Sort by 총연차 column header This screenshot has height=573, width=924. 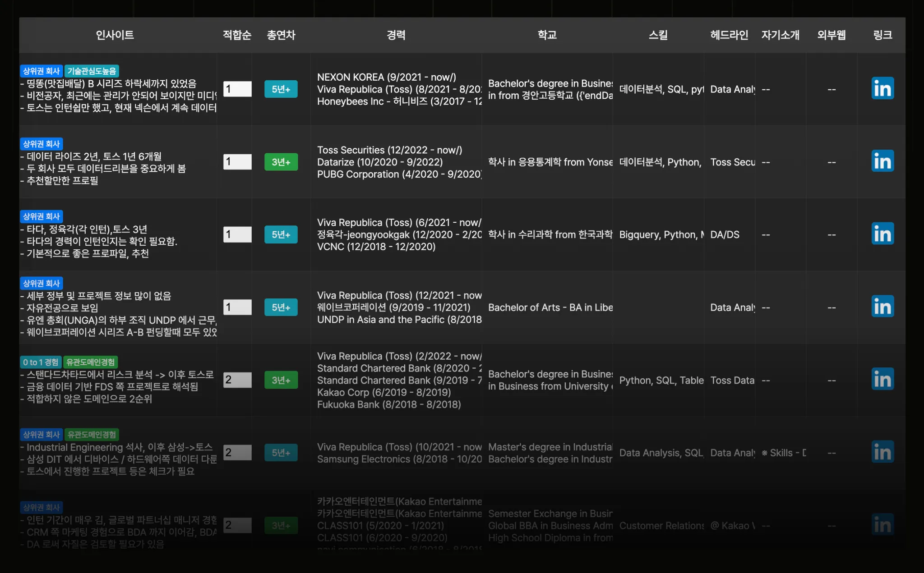point(281,35)
